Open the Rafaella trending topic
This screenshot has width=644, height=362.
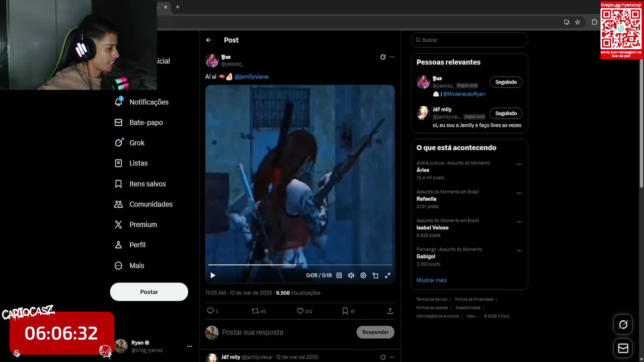(x=427, y=199)
